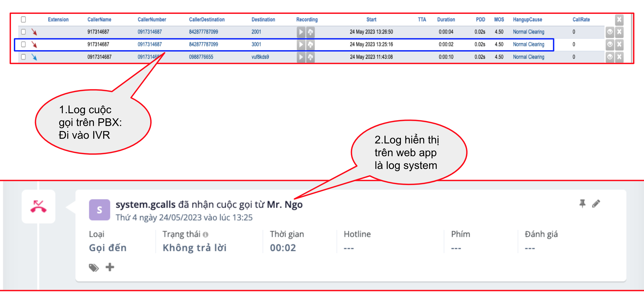Download recording of the 13:25:16 call

[x=310, y=45]
